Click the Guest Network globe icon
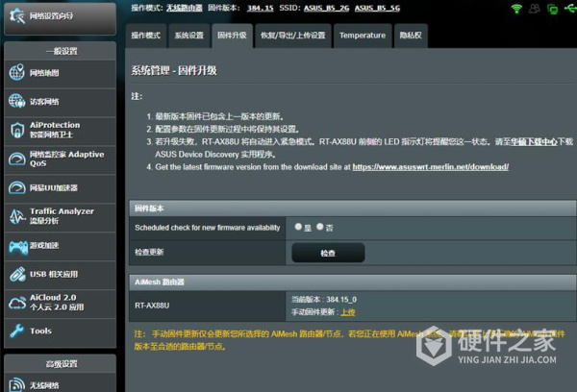 click(x=17, y=101)
